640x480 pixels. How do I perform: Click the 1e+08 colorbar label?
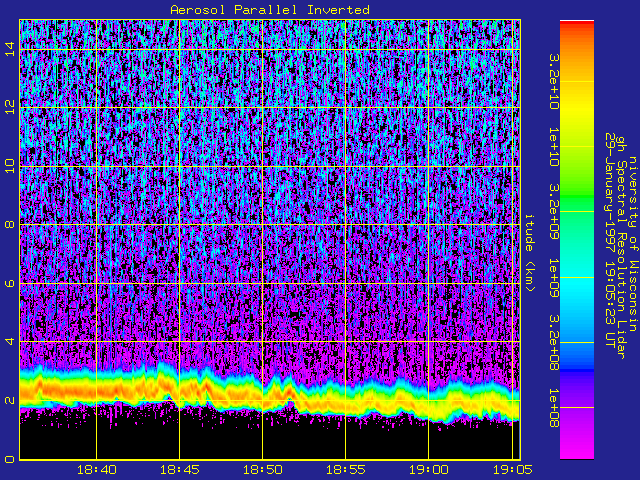pyautogui.click(x=553, y=408)
